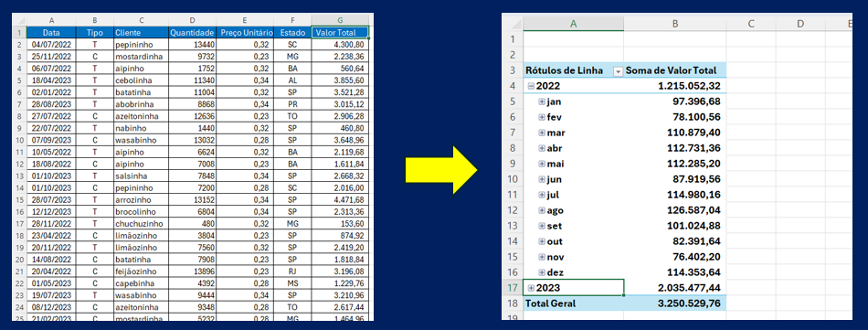Image resolution: width=868 pixels, height=330 pixels.
Task: Click the 'Soma de Valor Total' pivot header
Action: (675, 71)
